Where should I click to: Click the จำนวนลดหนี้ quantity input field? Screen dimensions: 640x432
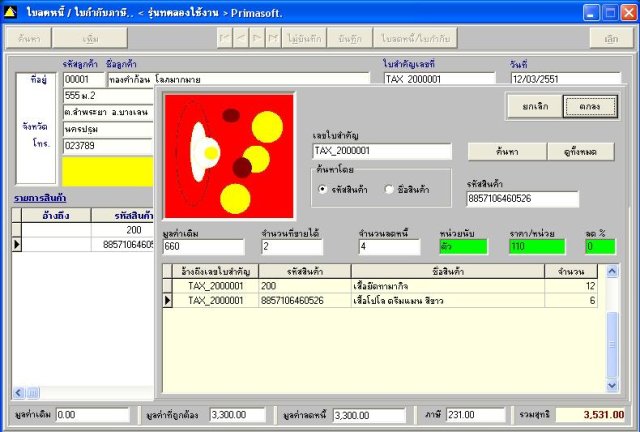[x=389, y=247]
